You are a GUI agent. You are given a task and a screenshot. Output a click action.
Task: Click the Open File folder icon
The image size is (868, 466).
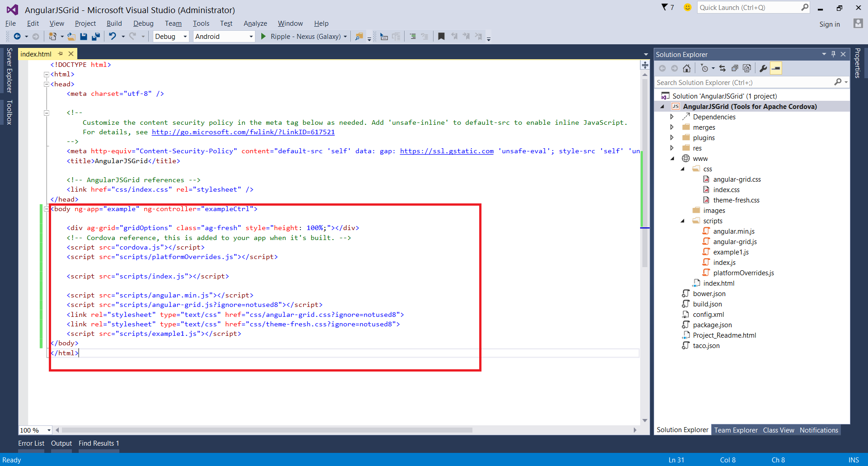(x=71, y=37)
